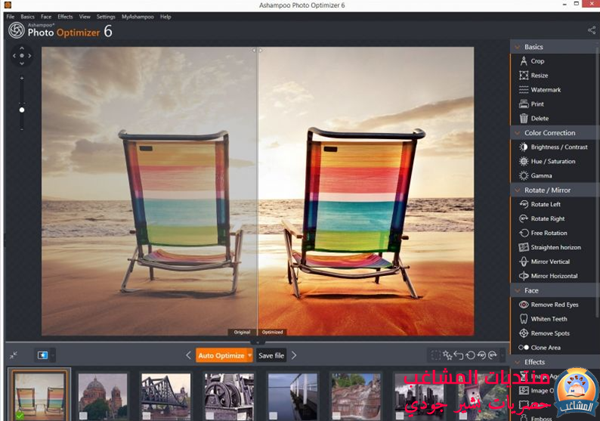
Task: Click the Print icon in Basics
Action: tap(524, 104)
